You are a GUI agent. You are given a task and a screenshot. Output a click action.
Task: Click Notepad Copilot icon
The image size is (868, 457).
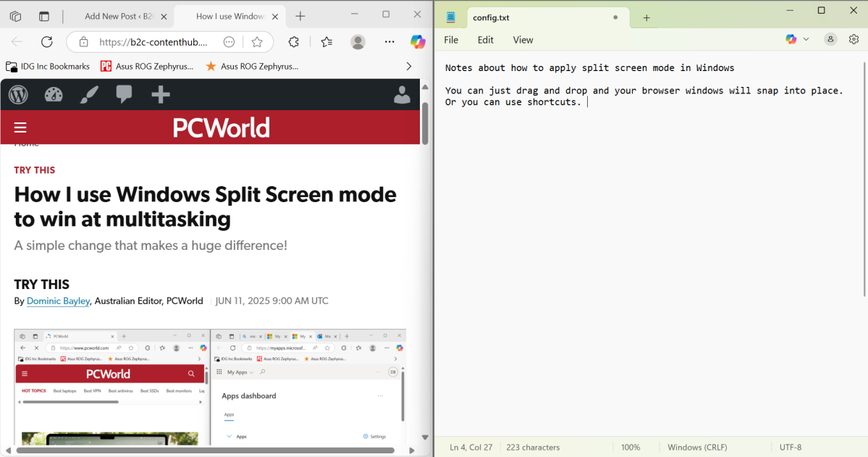[791, 39]
